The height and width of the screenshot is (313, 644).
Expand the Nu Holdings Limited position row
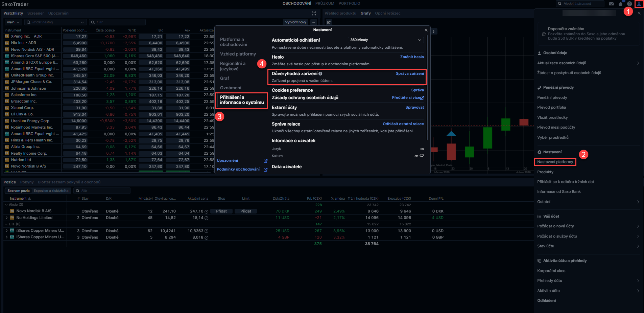coord(6,218)
